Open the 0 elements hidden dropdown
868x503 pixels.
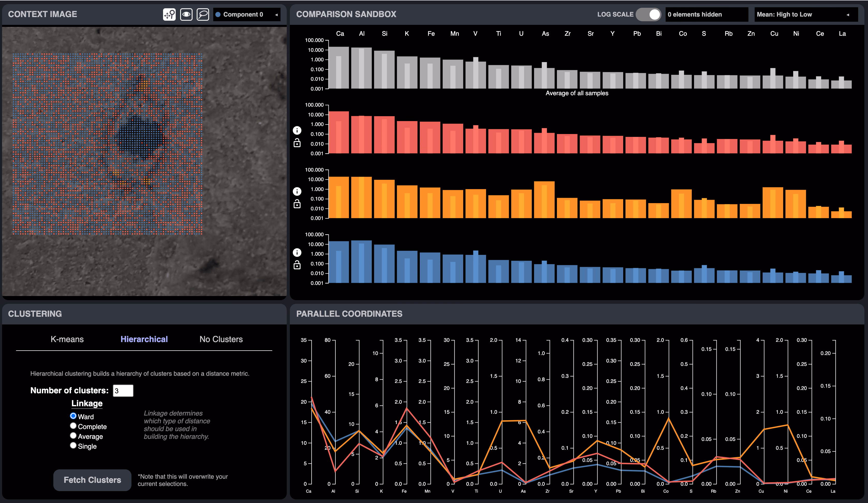pos(707,14)
